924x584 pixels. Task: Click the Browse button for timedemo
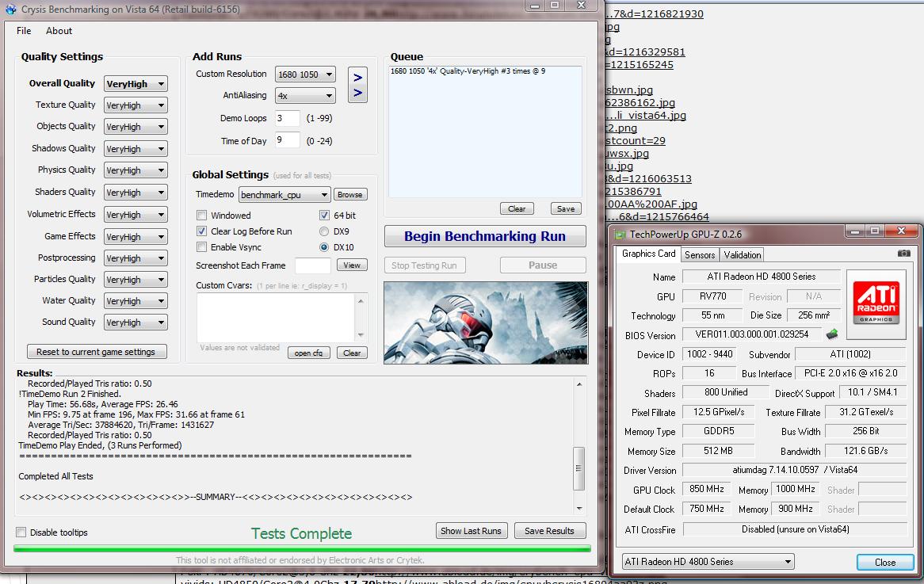coord(350,194)
